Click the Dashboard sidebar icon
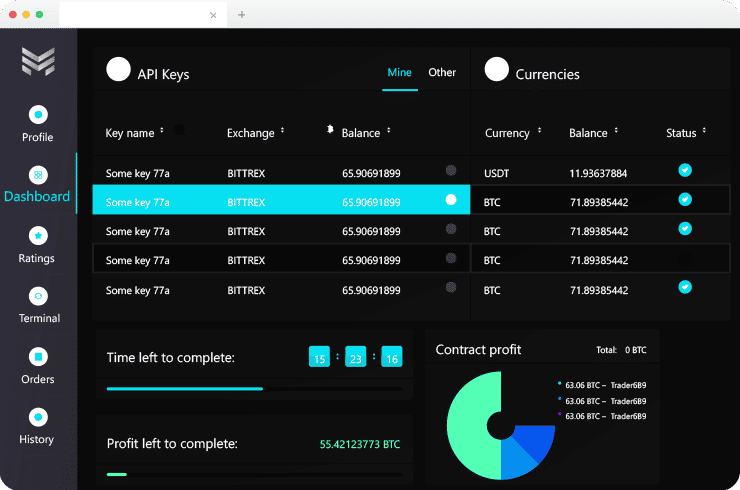 coord(38,175)
